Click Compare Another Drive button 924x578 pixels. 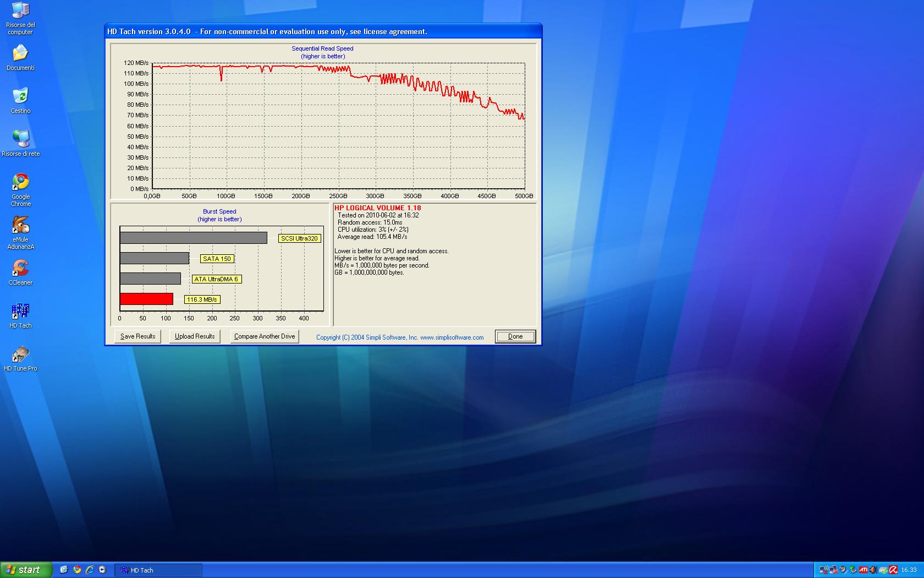pyautogui.click(x=265, y=336)
